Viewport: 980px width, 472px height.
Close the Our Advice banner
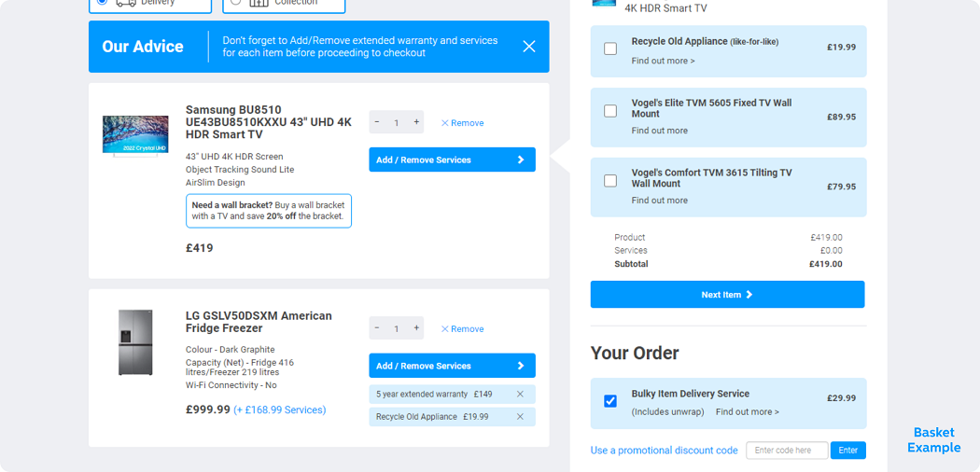(529, 47)
